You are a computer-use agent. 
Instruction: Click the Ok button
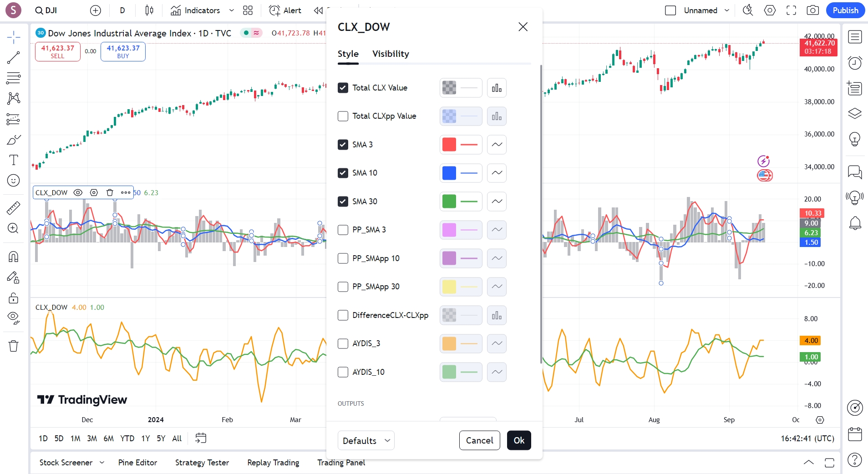519,440
